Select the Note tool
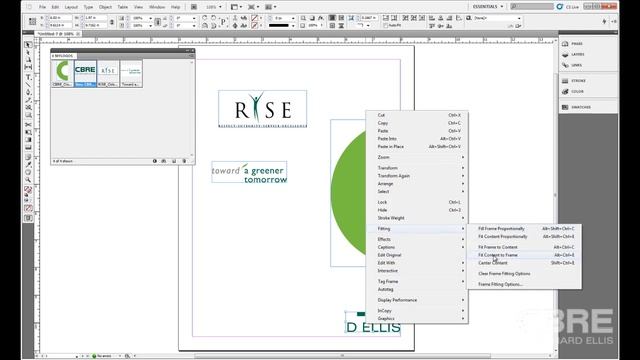The image size is (640, 360). coord(28,157)
